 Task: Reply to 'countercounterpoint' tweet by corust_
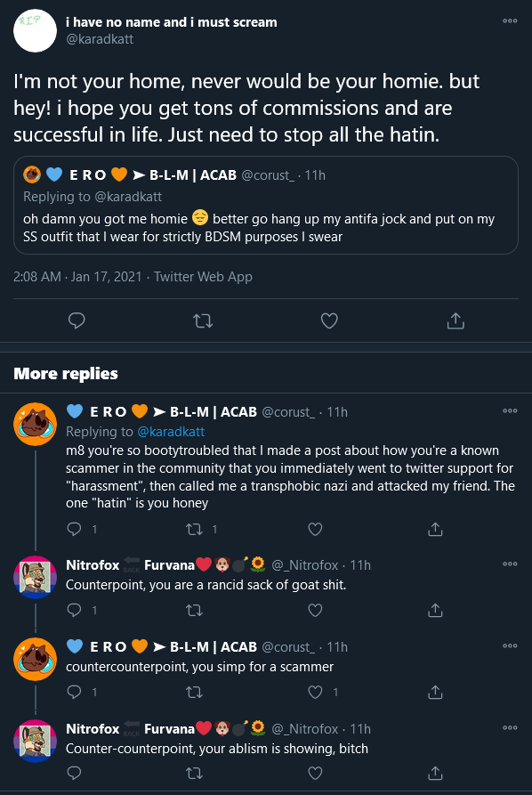point(75,692)
